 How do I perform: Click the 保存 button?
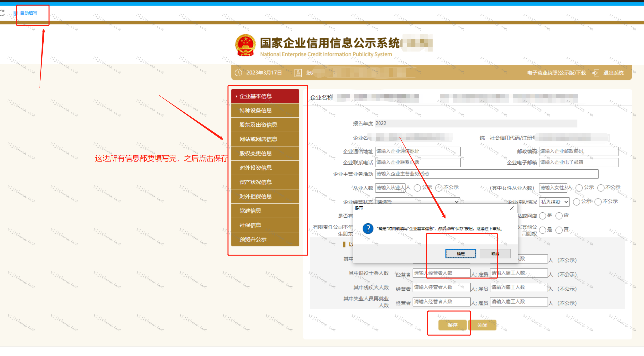[452, 325]
